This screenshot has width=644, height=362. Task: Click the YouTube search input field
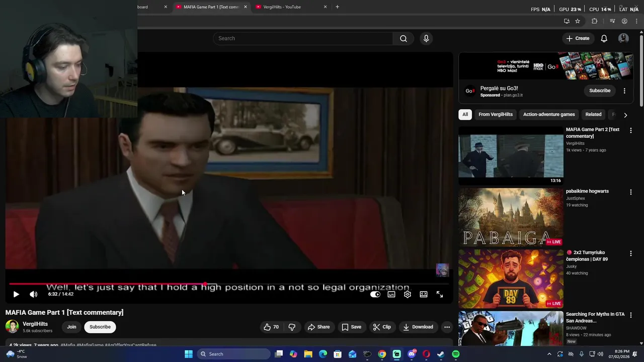click(303, 38)
